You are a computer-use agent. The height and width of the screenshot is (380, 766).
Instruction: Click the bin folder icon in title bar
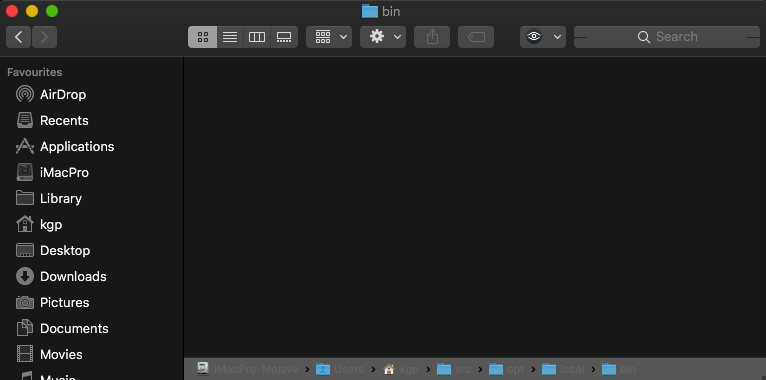point(370,11)
